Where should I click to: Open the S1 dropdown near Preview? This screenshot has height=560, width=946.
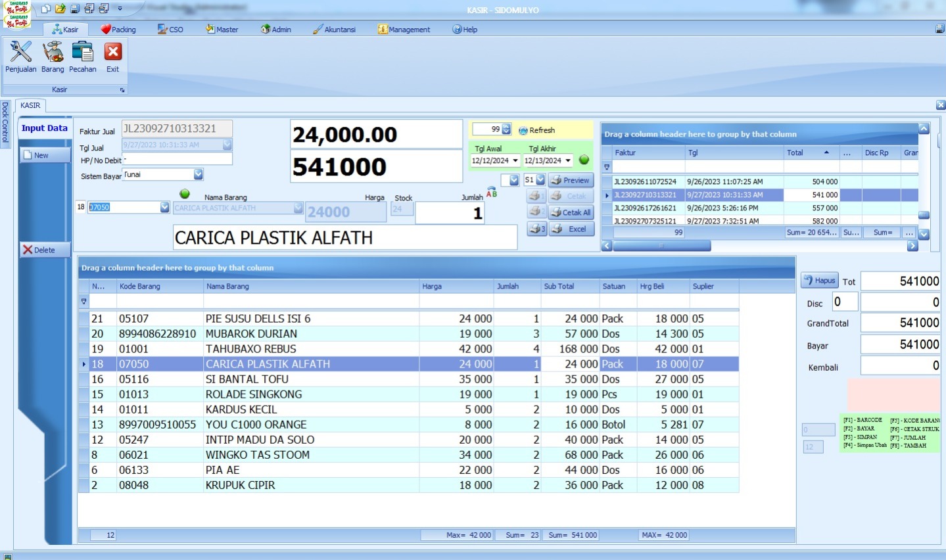[540, 180]
